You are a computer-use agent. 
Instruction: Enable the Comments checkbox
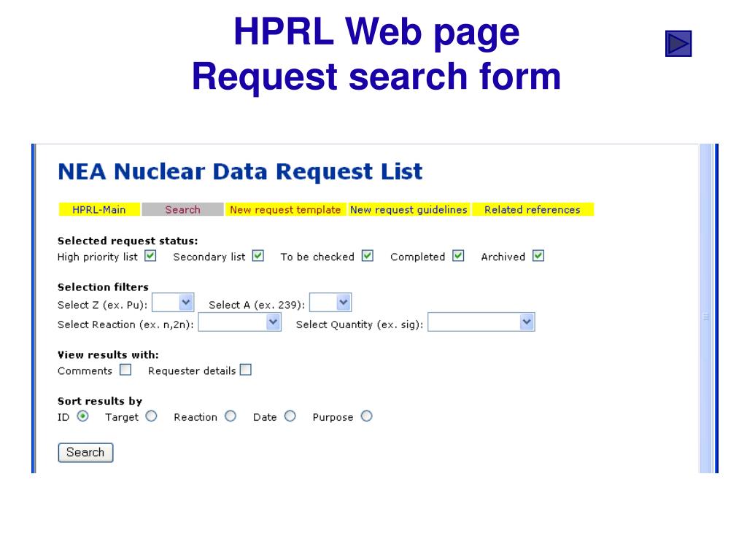click(125, 370)
